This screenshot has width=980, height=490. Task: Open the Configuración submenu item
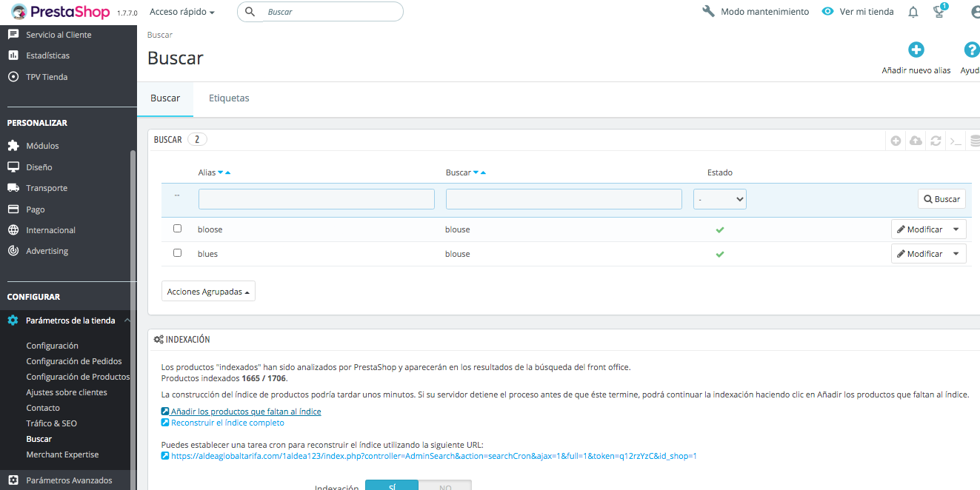pyautogui.click(x=52, y=346)
